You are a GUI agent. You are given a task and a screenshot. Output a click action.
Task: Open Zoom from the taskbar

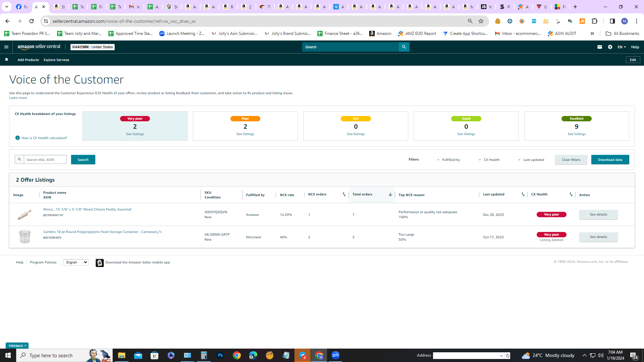tap(335, 355)
